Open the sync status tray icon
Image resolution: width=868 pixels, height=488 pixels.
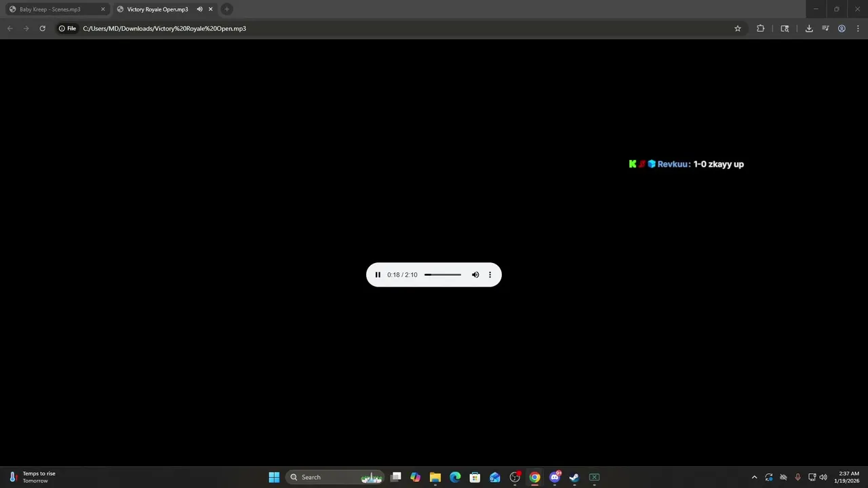[x=768, y=477]
